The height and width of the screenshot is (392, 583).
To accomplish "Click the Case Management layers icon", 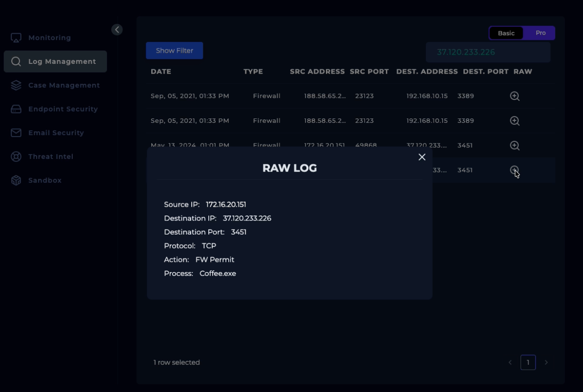I will coord(16,85).
